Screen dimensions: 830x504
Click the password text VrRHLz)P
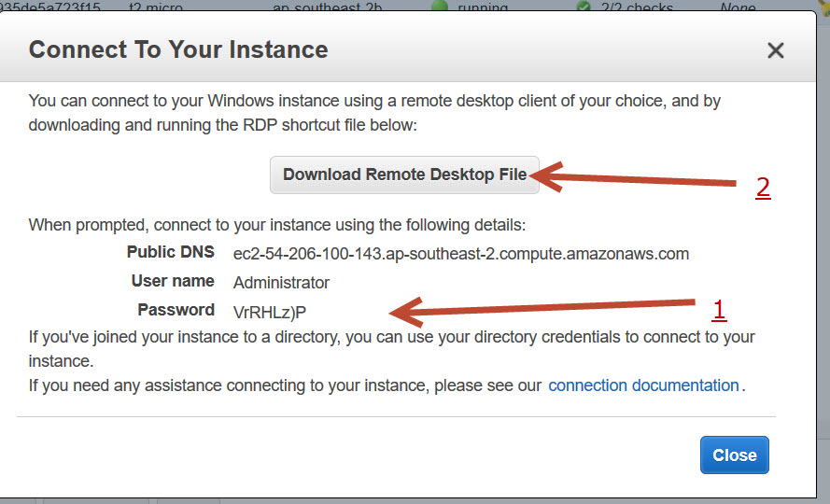click(x=270, y=312)
